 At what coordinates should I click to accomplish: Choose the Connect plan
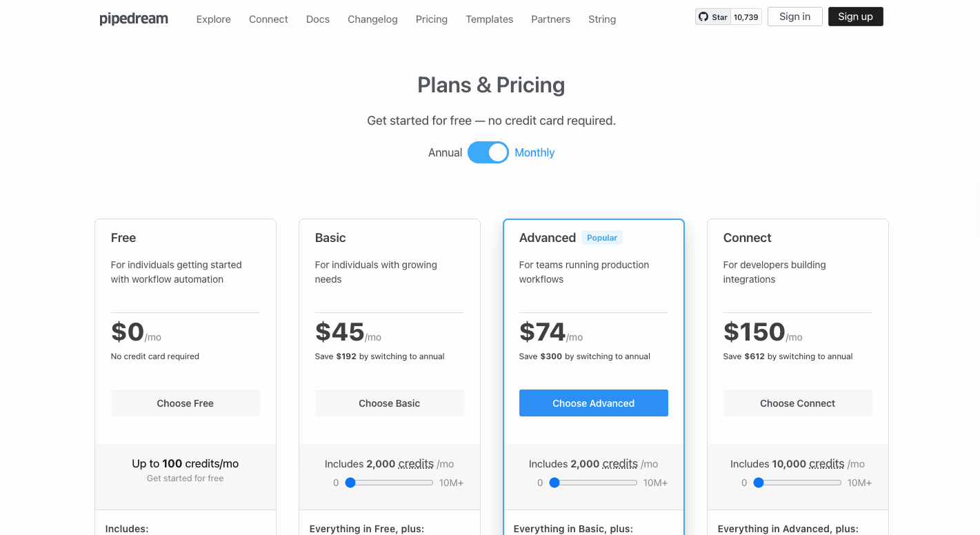797,403
